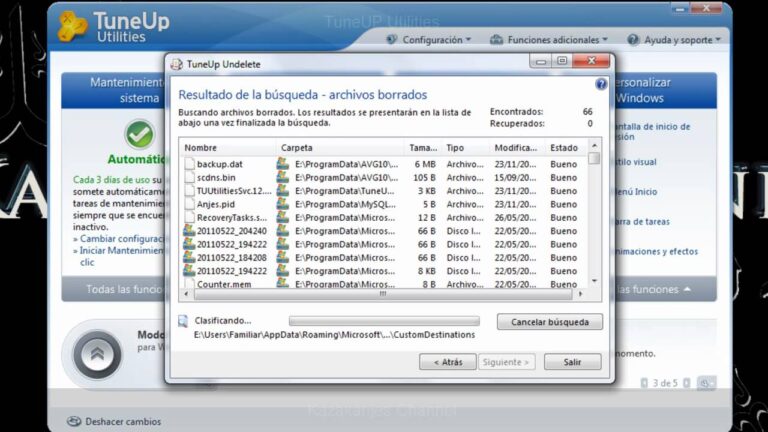
Task: Click the folder icon in RecoveryTasks.s... row
Action: point(283,217)
